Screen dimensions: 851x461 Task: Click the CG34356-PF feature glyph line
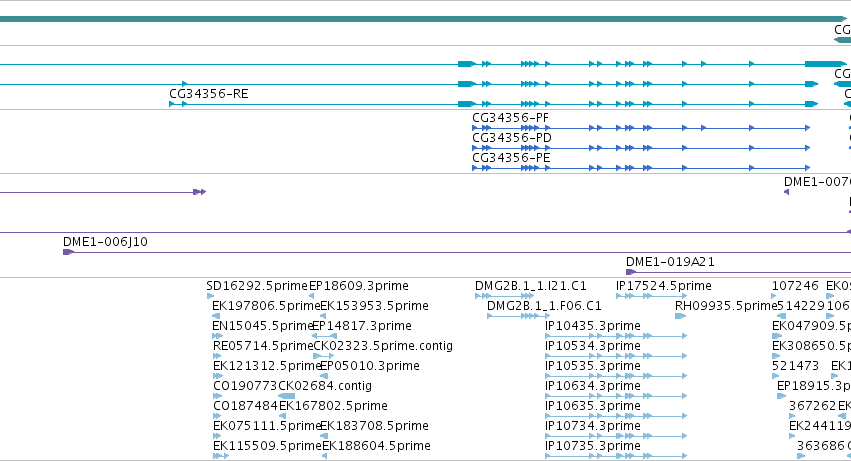click(641, 128)
